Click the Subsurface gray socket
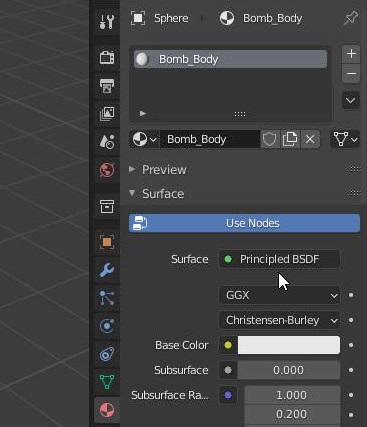This screenshot has height=427, width=367. pyautogui.click(x=228, y=370)
